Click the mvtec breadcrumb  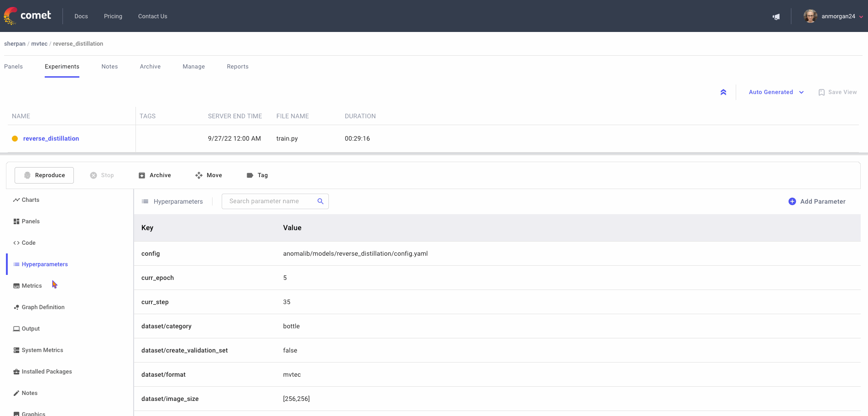click(x=39, y=44)
